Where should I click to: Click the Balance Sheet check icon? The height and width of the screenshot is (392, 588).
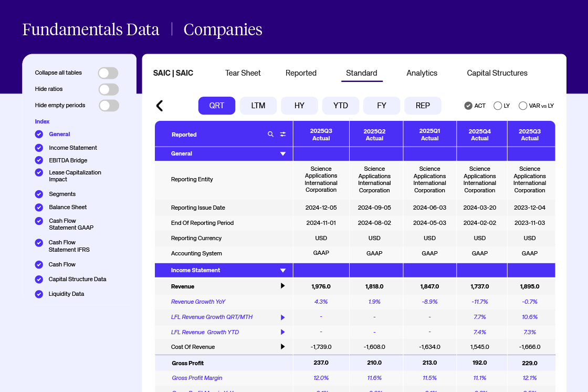[39, 207]
